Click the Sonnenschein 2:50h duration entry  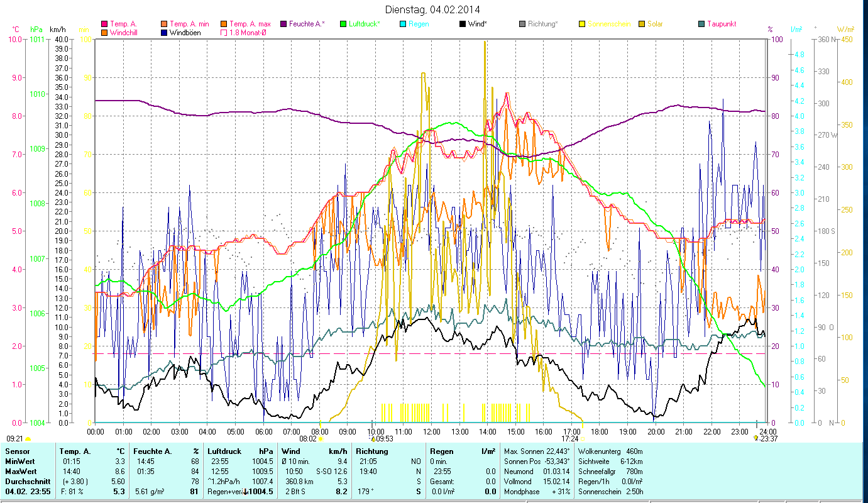pyautogui.click(x=612, y=492)
